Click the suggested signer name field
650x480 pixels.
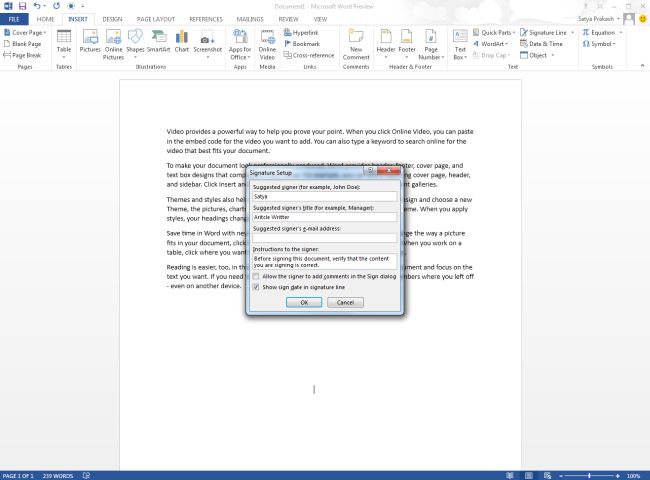[x=325, y=196]
